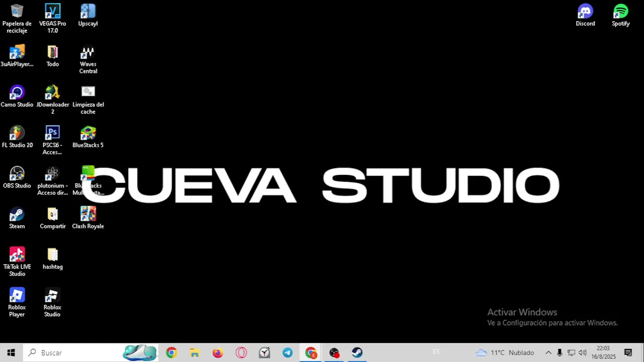Open TikTok LIVE Studio icon
Screen dimensions: 644x362
tap(17, 262)
